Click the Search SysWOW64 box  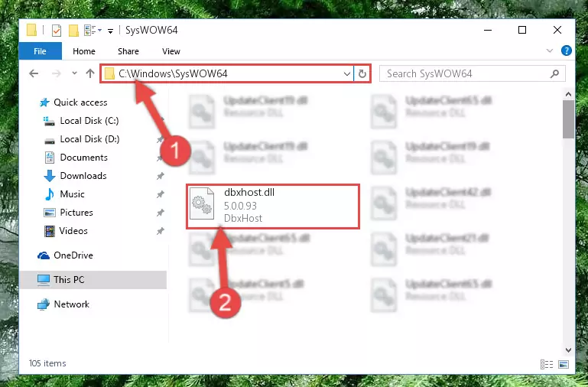472,73
